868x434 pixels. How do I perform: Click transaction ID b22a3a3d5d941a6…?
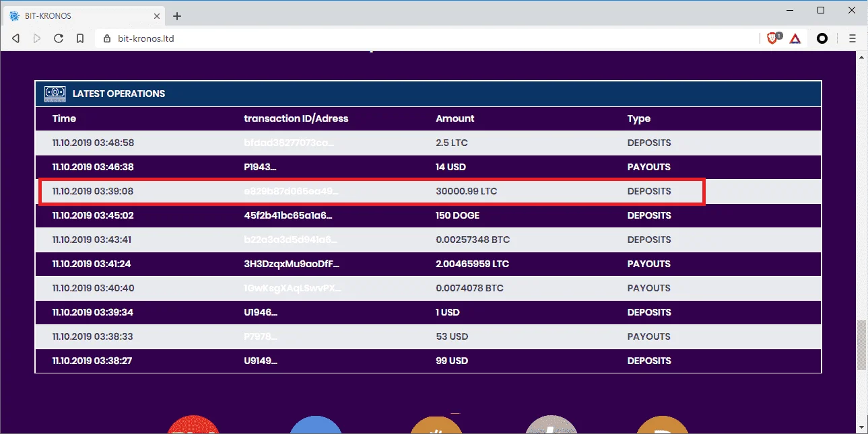290,240
